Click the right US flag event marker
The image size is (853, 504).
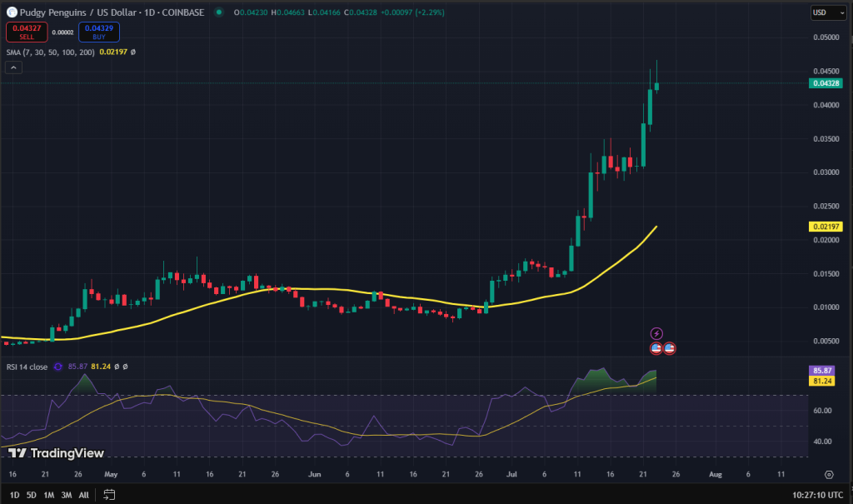click(x=669, y=348)
